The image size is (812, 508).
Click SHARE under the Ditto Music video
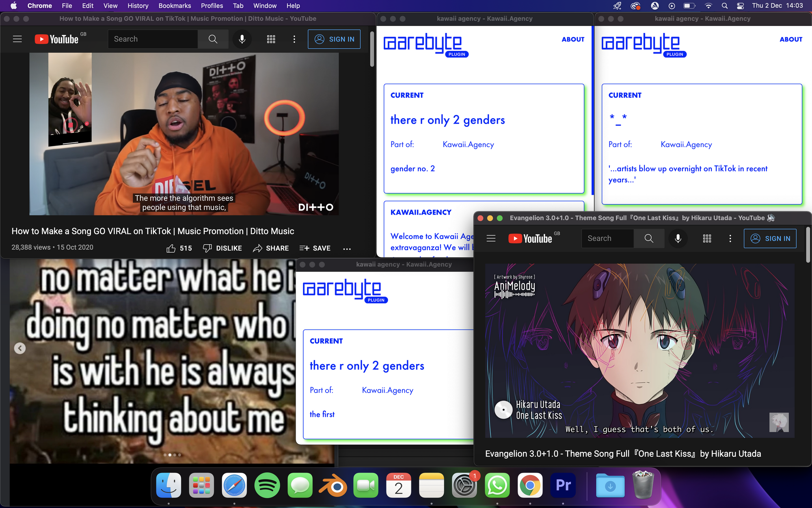coord(270,248)
